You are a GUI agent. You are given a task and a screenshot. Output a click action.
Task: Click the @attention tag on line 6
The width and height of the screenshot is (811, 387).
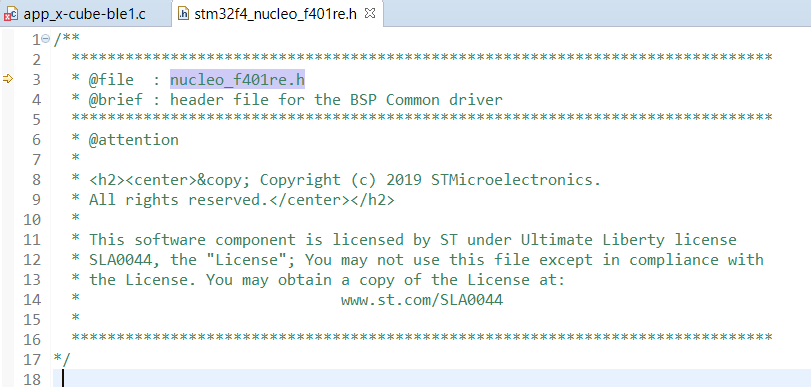pyautogui.click(x=133, y=140)
